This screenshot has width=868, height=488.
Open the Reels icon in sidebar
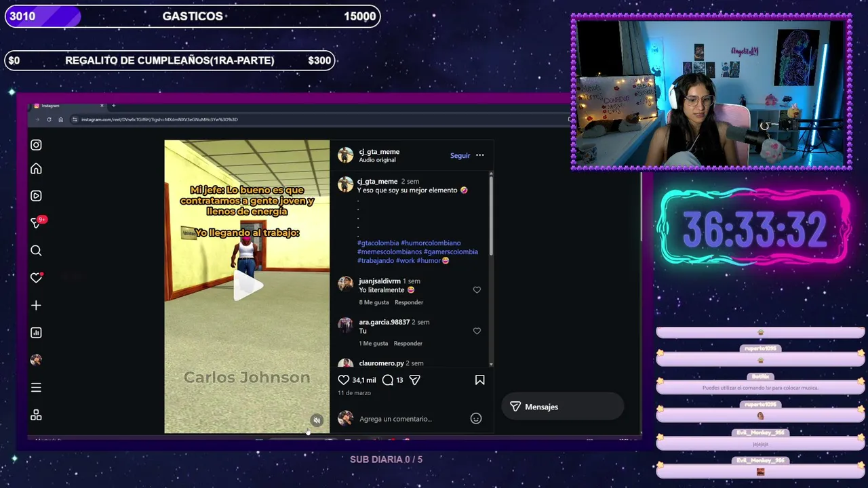36,196
